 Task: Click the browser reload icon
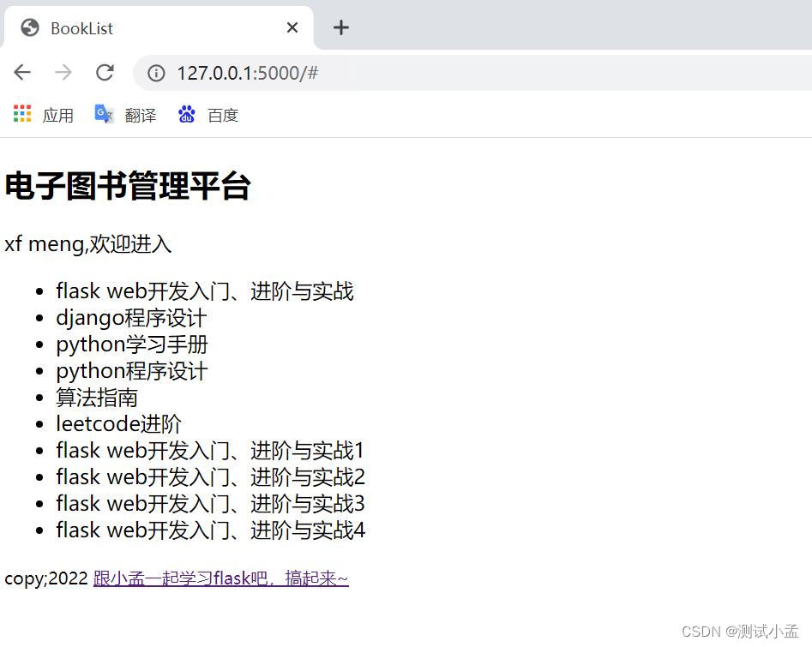click(105, 73)
